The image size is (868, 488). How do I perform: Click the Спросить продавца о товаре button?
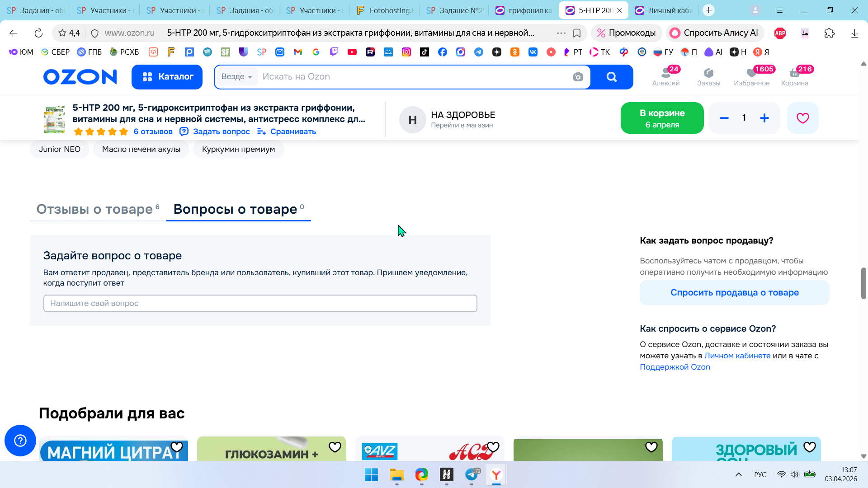[734, 292]
